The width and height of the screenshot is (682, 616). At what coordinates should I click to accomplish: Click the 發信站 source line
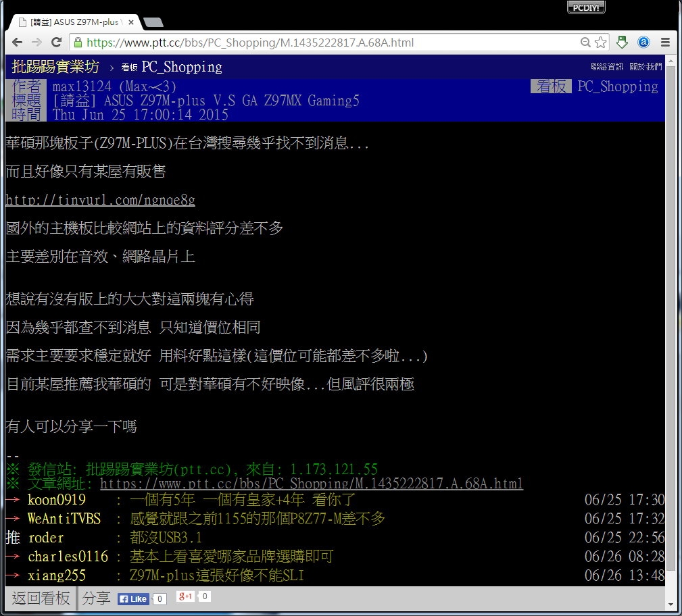(191, 469)
